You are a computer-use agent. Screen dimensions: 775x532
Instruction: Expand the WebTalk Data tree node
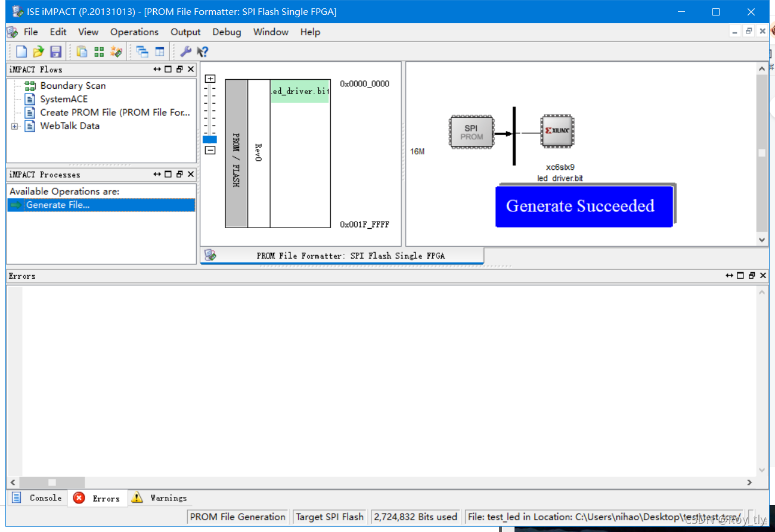click(15, 126)
